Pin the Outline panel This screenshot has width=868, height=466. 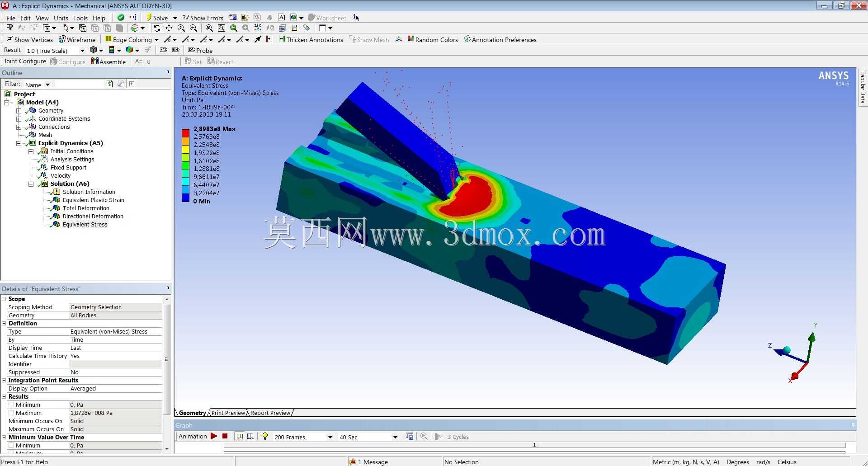(168, 72)
